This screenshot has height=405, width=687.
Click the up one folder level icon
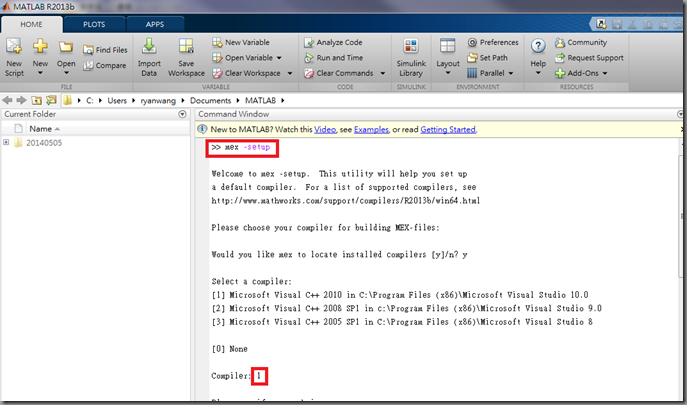(36, 100)
